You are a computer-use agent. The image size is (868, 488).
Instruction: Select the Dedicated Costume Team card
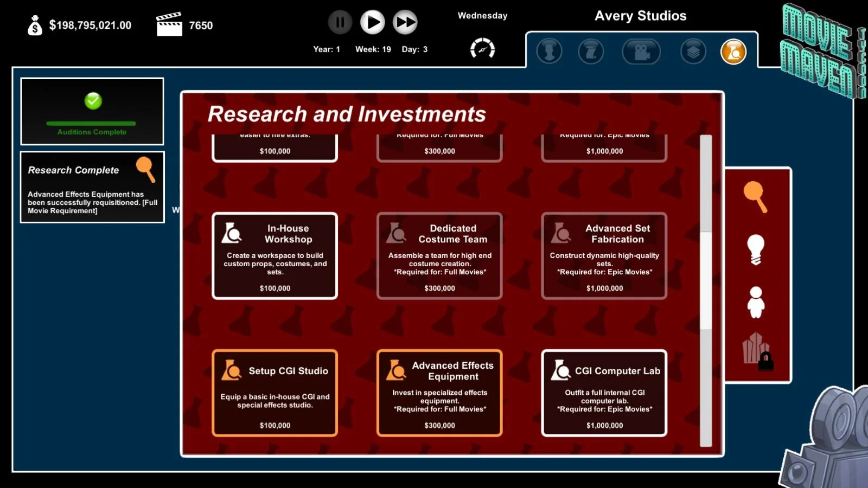pos(439,256)
